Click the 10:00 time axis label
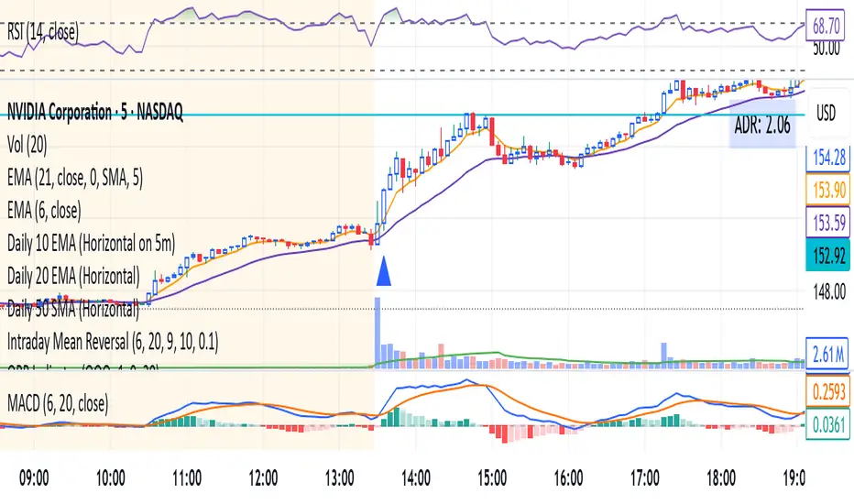The height and width of the screenshot is (504, 854). coord(111,478)
